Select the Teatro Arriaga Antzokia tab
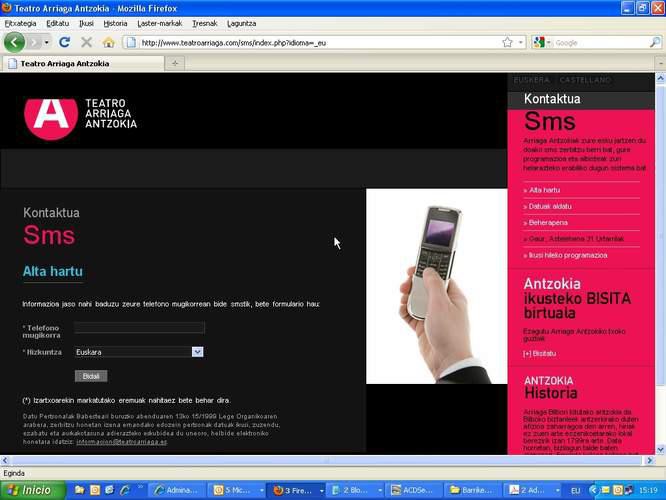The height and width of the screenshot is (500, 666). tap(83, 63)
